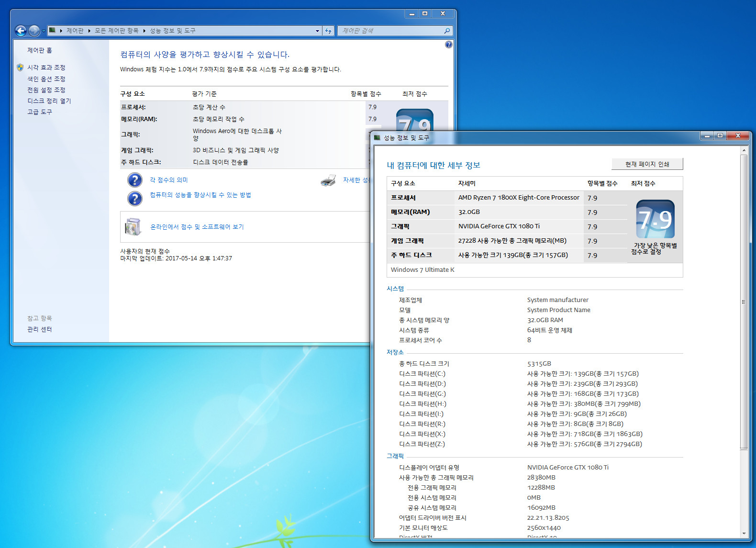Open 각 점수의 의미 link
The image size is (756, 548).
pyautogui.click(x=169, y=180)
